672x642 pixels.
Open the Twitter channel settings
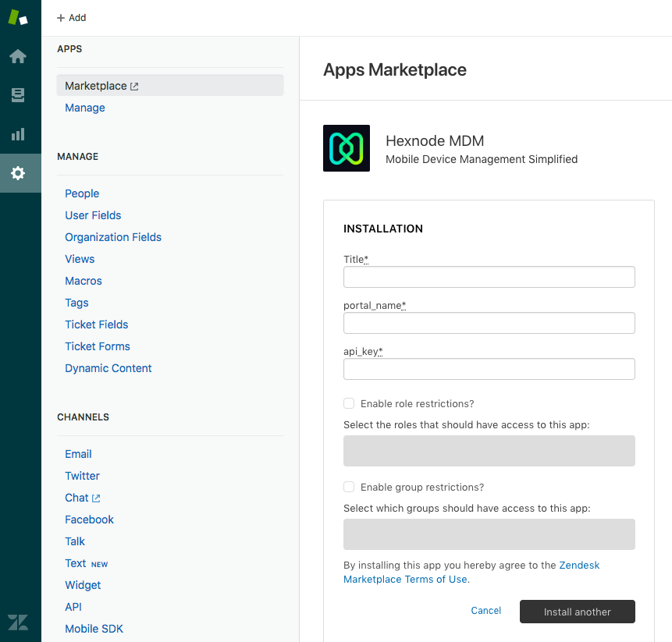82,475
